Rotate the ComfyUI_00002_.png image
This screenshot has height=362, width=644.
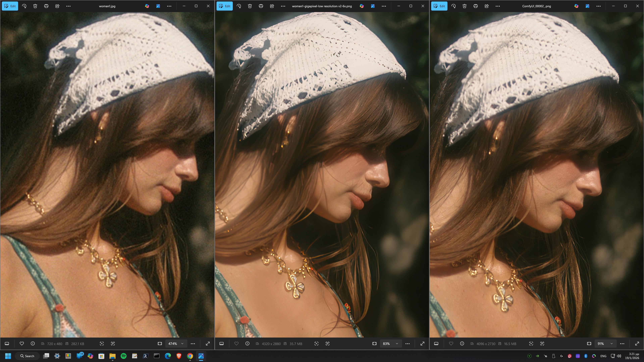pos(453,6)
